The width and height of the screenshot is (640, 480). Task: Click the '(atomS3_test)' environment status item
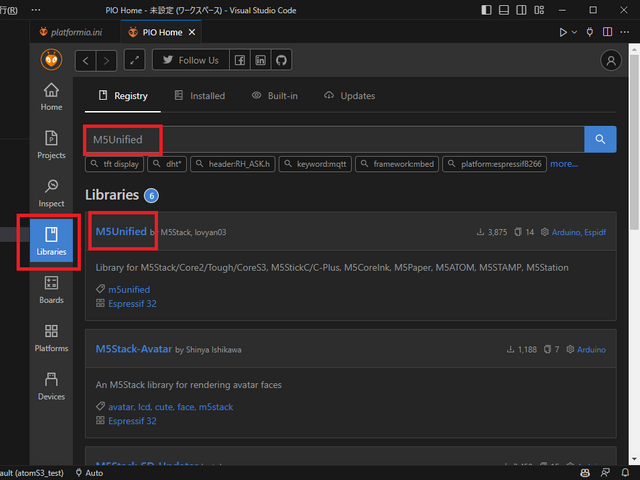[32, 473]
